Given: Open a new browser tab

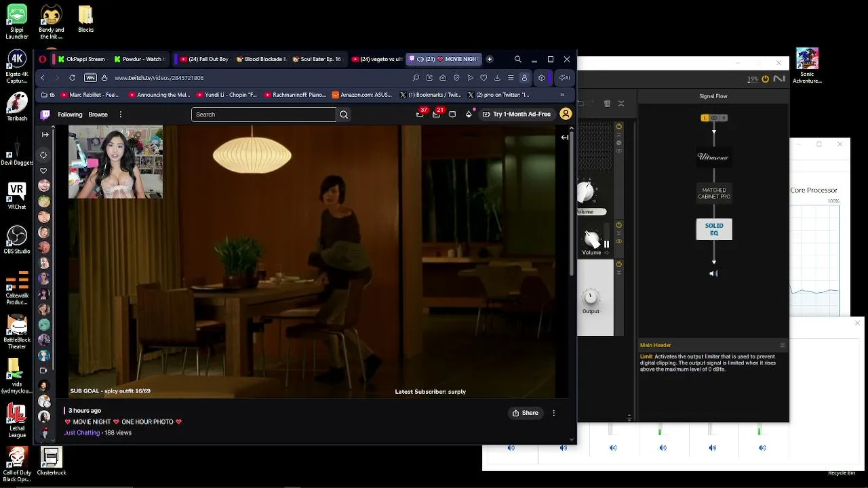Looking at the screenshot, I should pos(490,59).
